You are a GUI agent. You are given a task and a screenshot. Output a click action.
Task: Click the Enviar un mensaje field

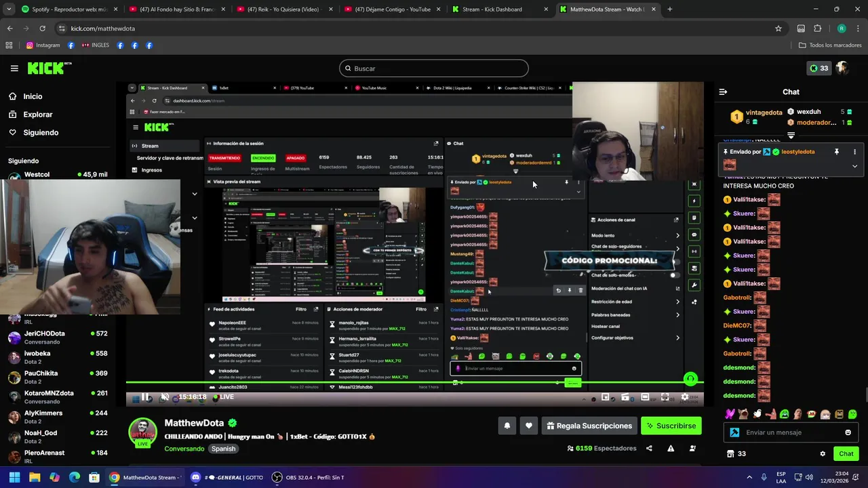(791, 432)
